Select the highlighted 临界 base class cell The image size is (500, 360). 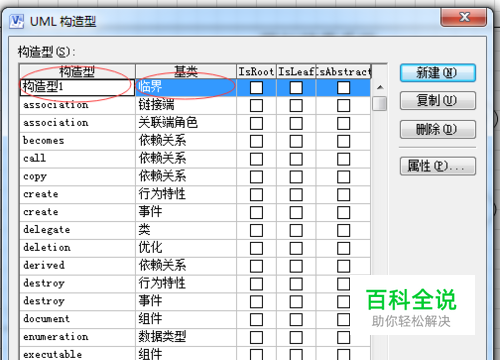click(x=186, y=87)
